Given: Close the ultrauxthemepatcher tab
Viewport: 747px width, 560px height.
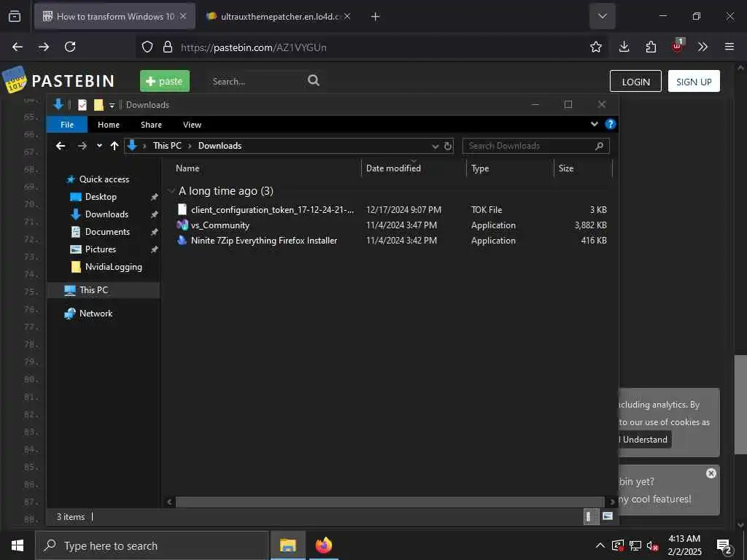Looking at the screenshot, I should click(x=347, y=16).
